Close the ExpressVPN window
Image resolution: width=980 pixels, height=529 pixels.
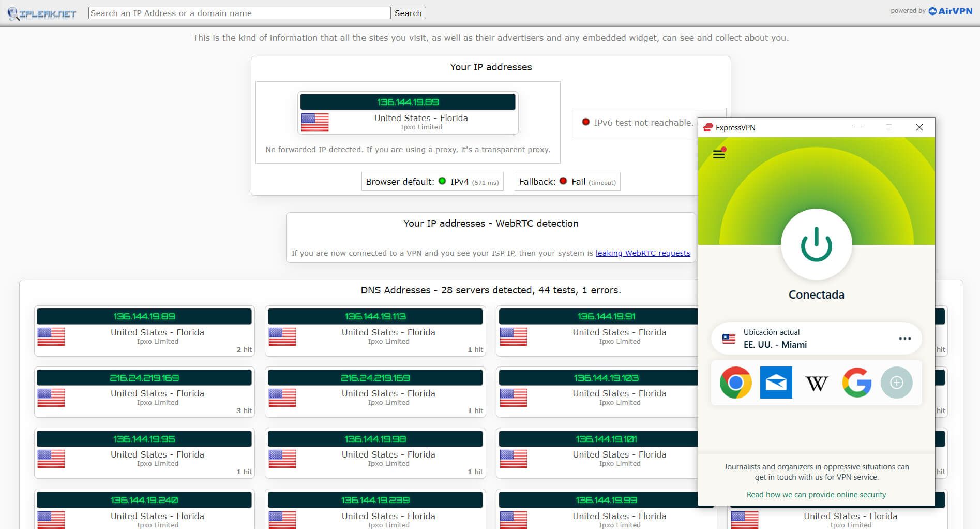point(919,127)
